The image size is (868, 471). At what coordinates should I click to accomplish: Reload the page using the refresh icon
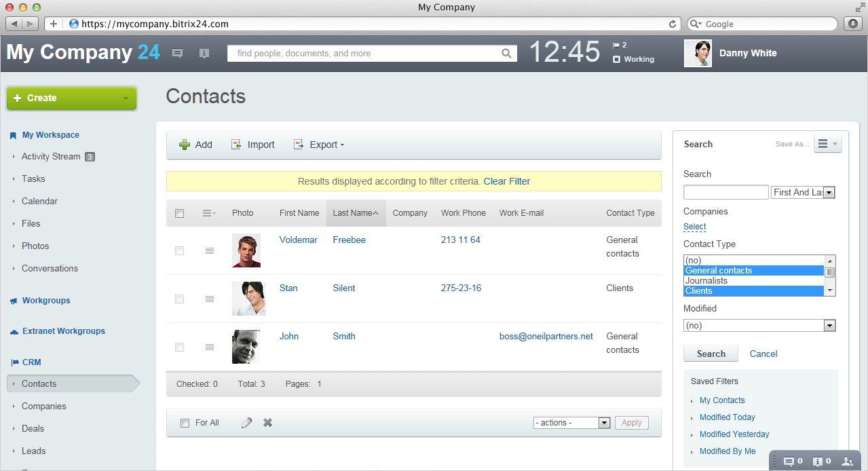(x=673, y=24)
